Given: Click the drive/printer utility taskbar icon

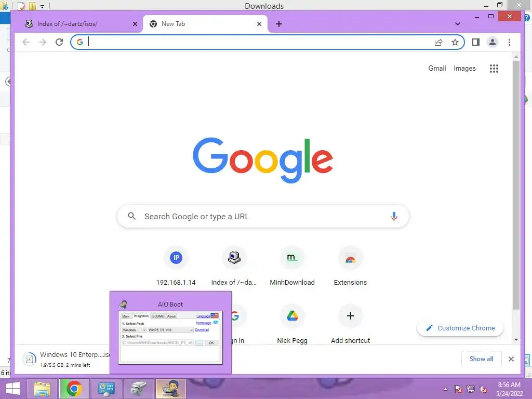Looking at the screenshot, I should [x=138, y=389].
